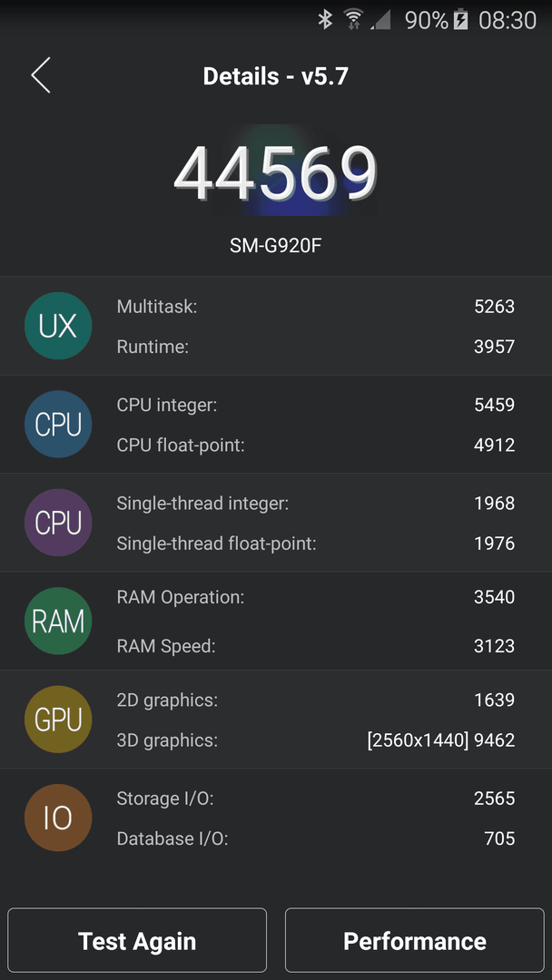
Task: Open the Performance button
Action: click(x=415, y=940)
